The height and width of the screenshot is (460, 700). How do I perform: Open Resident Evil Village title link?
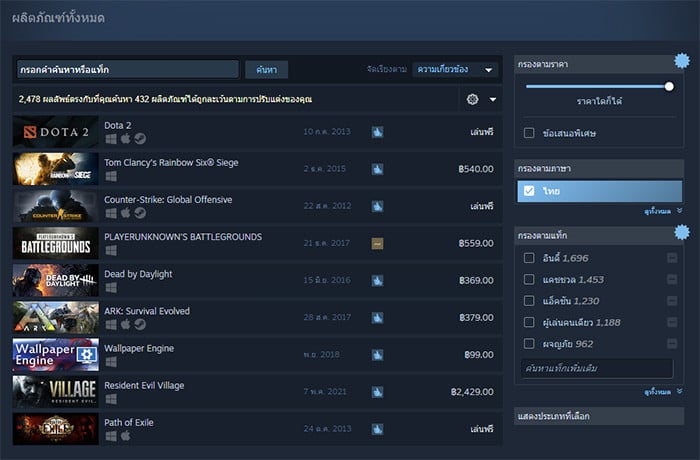(144, 385)
